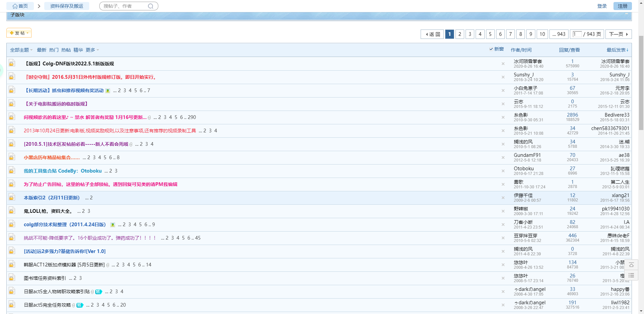Click image attachment icon on 长期活动 thread
Screen dimensions: 644x314
[x=108, y=91]
